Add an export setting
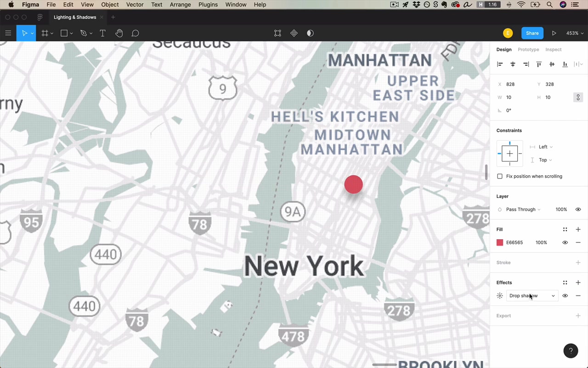The height and width of the screenshot is (368, 588). (x=578, y=316)
